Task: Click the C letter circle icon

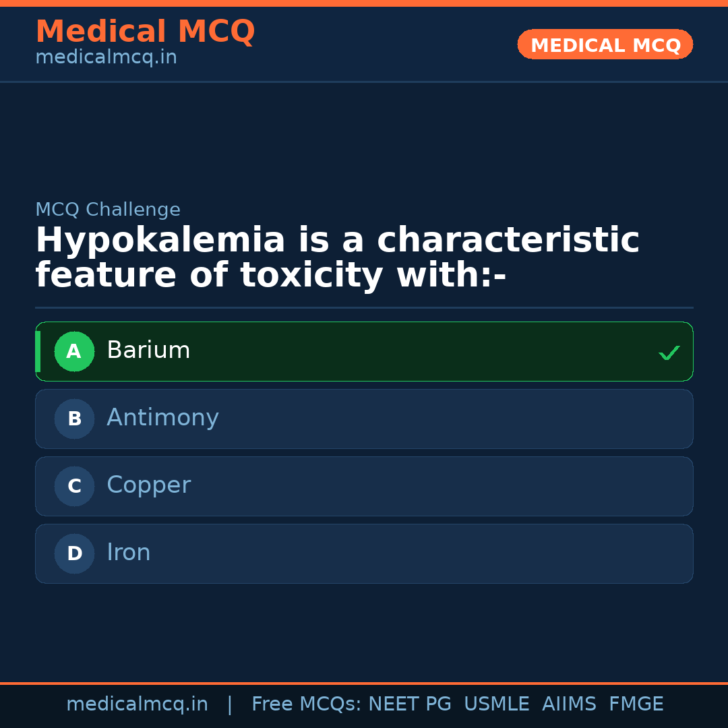Action: (74, 486)
